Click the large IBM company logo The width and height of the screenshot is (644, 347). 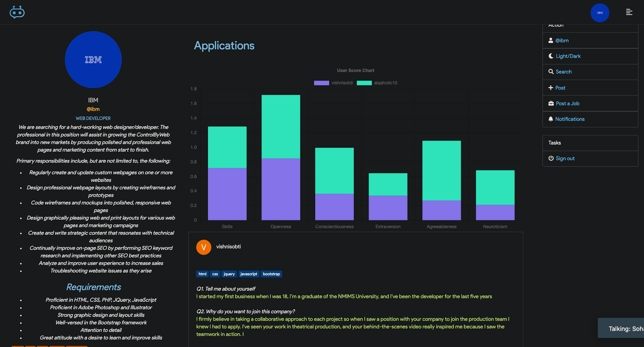(93, 60)
